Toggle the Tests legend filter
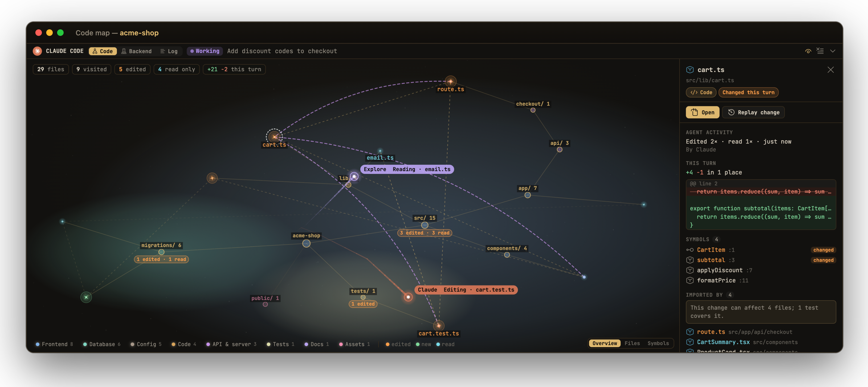 (280, 344)
